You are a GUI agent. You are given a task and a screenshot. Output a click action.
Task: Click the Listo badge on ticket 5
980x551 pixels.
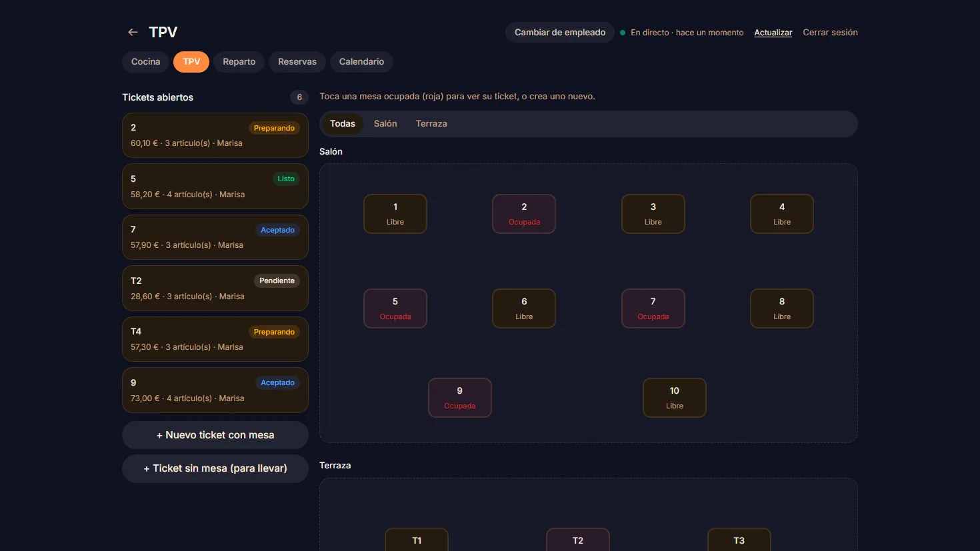(286, 179)
